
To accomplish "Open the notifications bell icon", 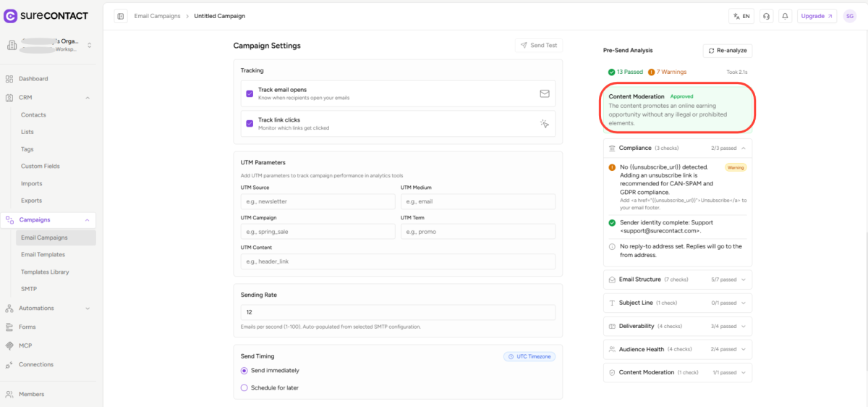I will point(785,16).
